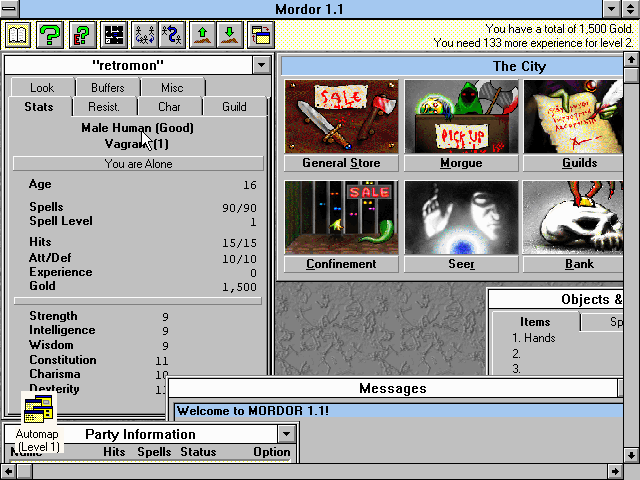This screenshot has height=480, width=640.
Task: Click the horizontal scrollbar thumb
Action: 24,472
